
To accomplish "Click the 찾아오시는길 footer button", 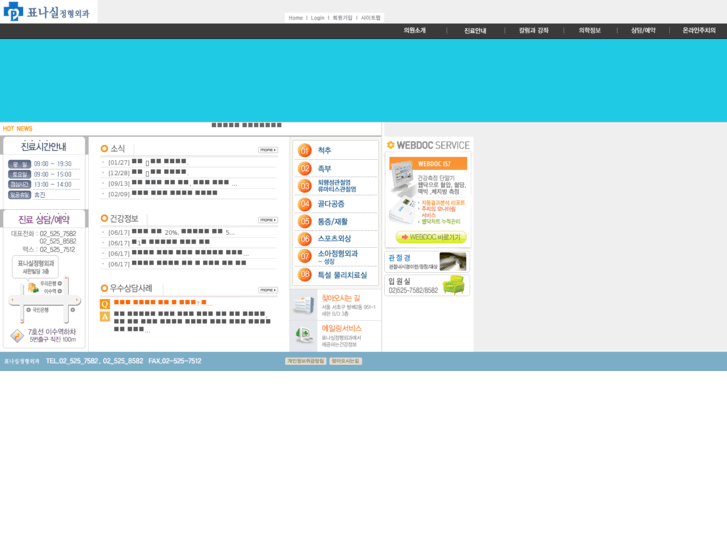I will pyautogui.click(x=345, y=361).
